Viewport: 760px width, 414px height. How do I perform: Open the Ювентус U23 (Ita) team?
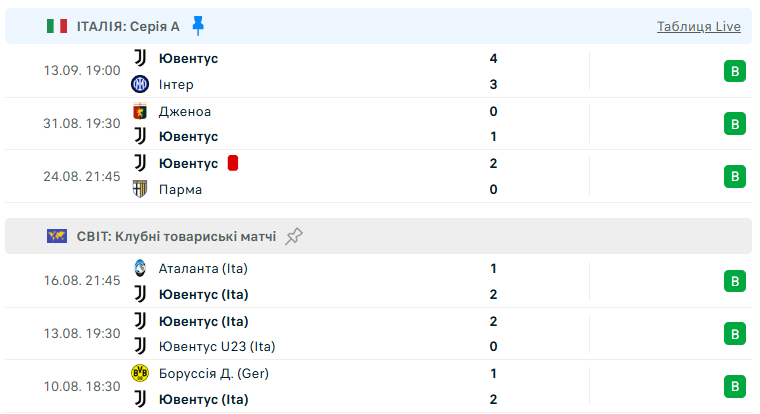coord(217,347)
